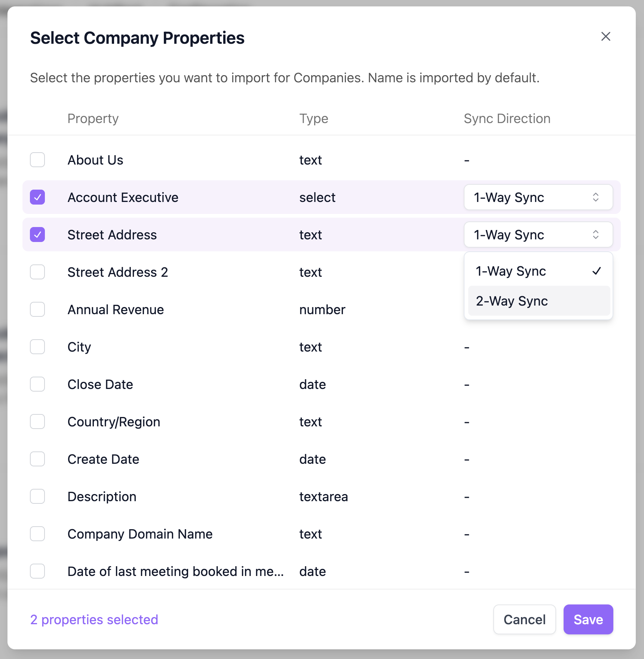The image size is (644, 659).
Task: Uncheck the Account Executive checkbox
Action: pyautogui.click(x=37, y=197)
